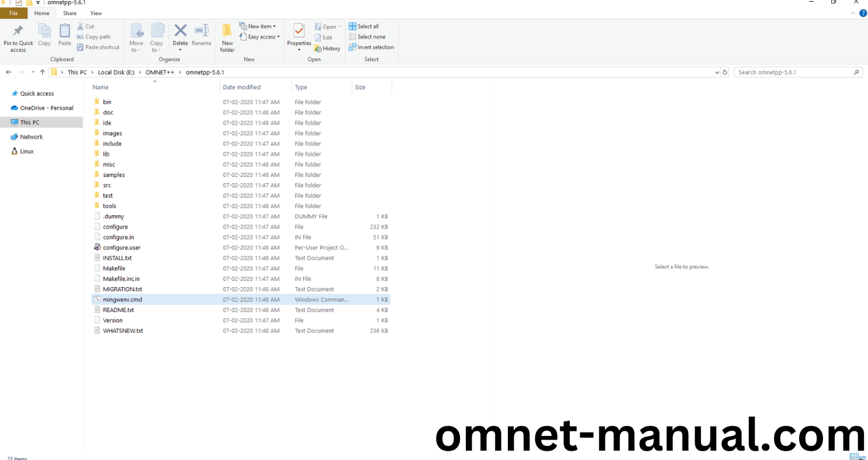Expand the Delete dropdown arrow
Viewport: 868px width, 460px height.
point(180,50)
